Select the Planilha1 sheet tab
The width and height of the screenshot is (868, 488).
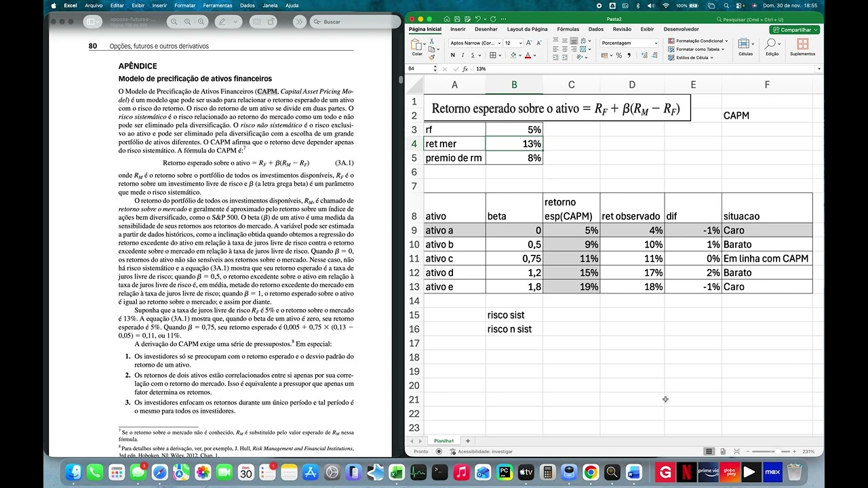[444, 441]
